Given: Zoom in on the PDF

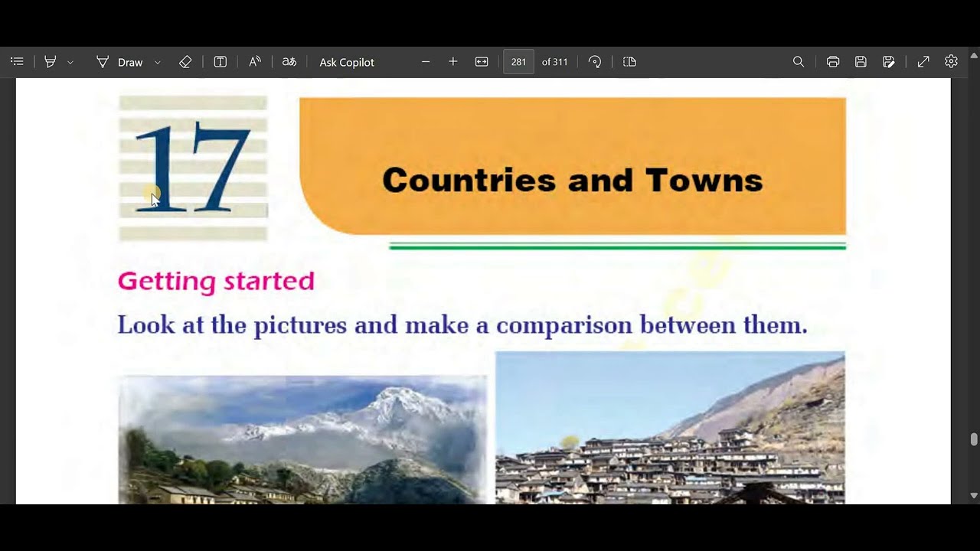Looking at the screenshot, I should click(453, 62).
